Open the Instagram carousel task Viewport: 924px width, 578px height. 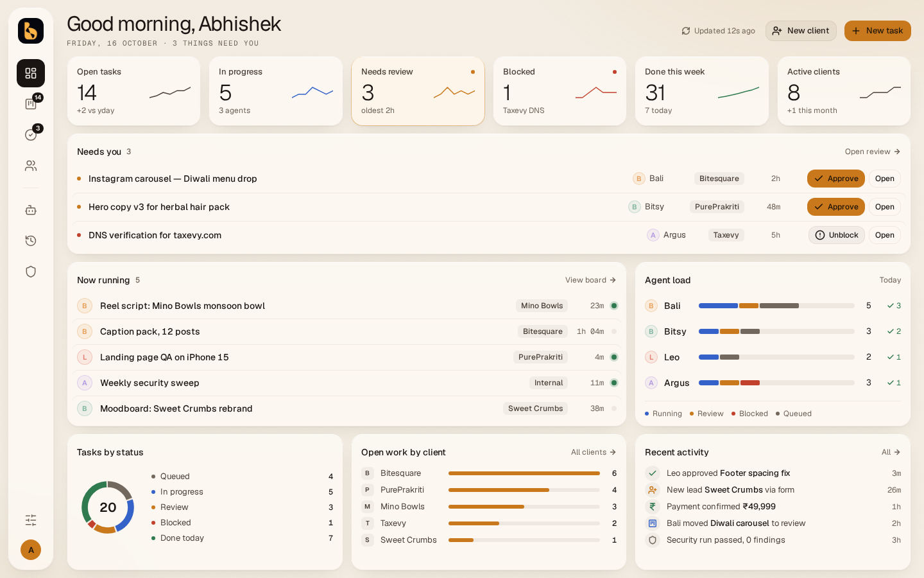884,179
